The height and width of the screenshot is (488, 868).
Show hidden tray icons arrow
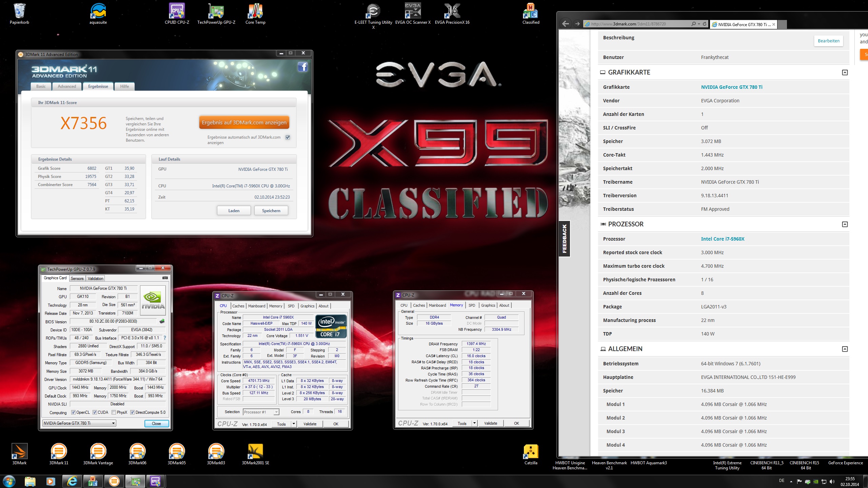coord(791,482)
